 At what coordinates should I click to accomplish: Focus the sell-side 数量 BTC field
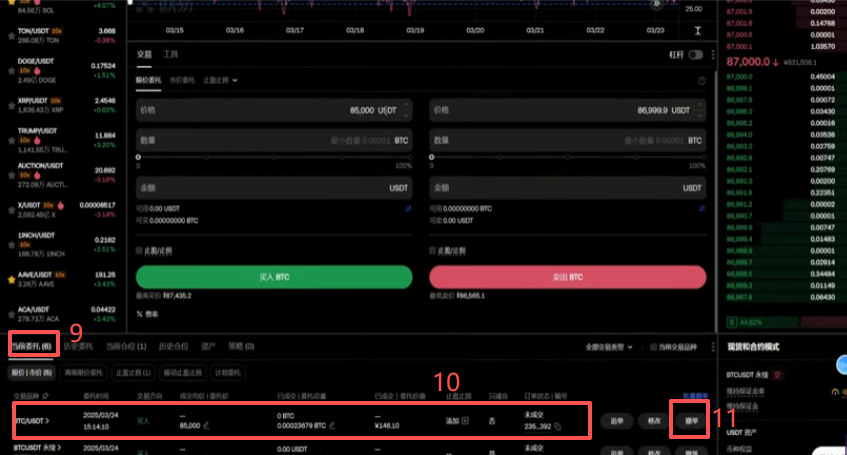pyautogui.click(x=568, y=140)
